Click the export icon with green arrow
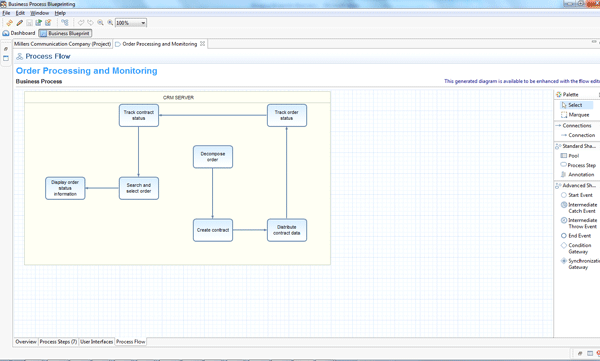The width and height of the screenshot is (600, 361). point(38,23)
